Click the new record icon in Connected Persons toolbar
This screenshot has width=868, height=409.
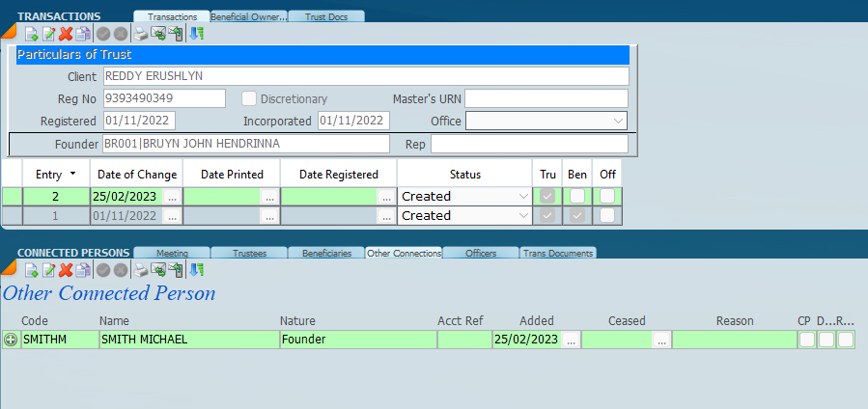[x=31, y=270]
